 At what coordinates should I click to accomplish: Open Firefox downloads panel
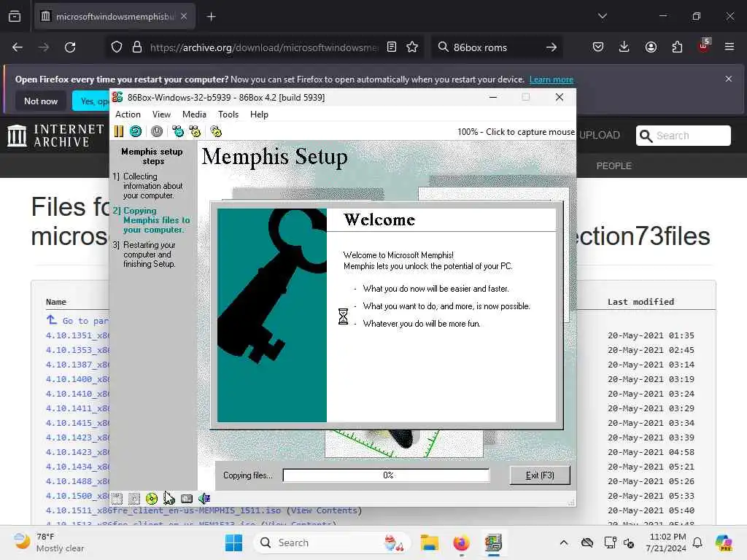[x=624, y=47]
